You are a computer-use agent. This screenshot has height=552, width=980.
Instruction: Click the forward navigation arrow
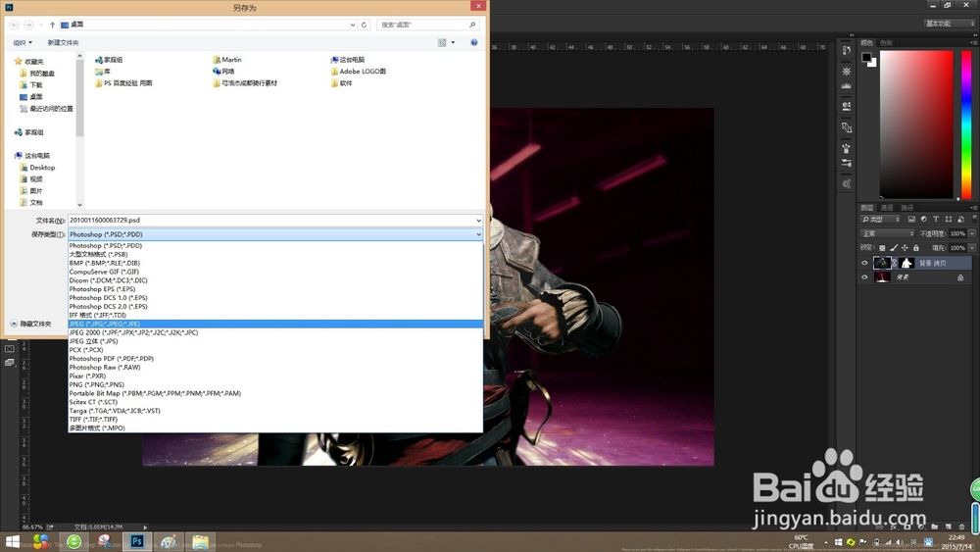[x=28, y=25]
